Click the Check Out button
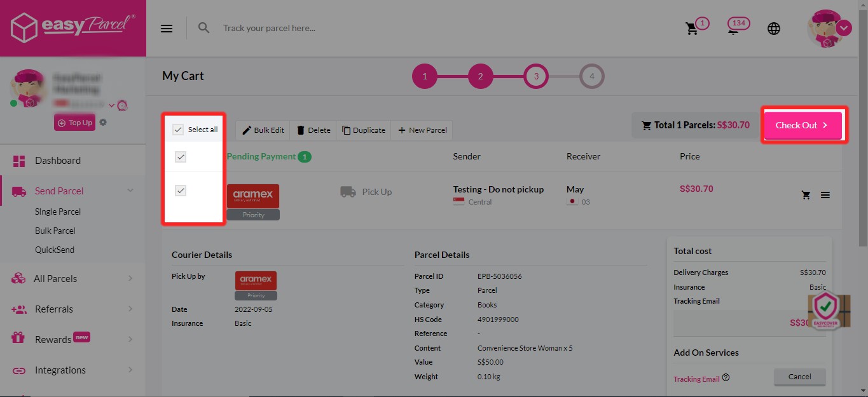Image resolution: width=868 pixels, height=397 pixels. pos(804,125)
